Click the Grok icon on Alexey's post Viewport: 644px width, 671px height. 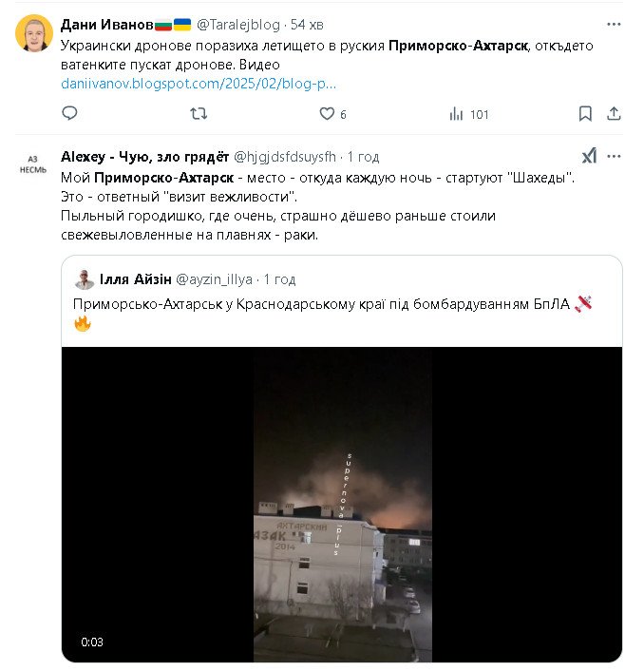(x=589, y=157)
